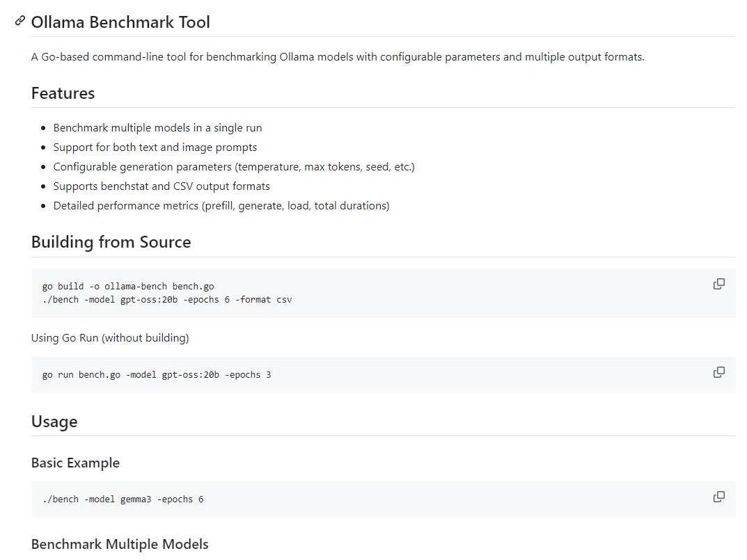
Task: Click the Benchmark Multiple Models subheading
Action: 120,544
